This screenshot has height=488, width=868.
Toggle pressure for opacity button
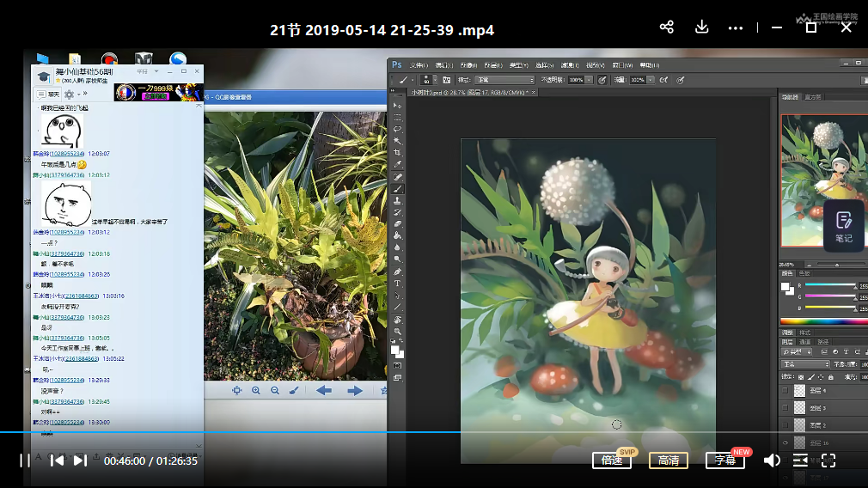(x=602, y=80)
